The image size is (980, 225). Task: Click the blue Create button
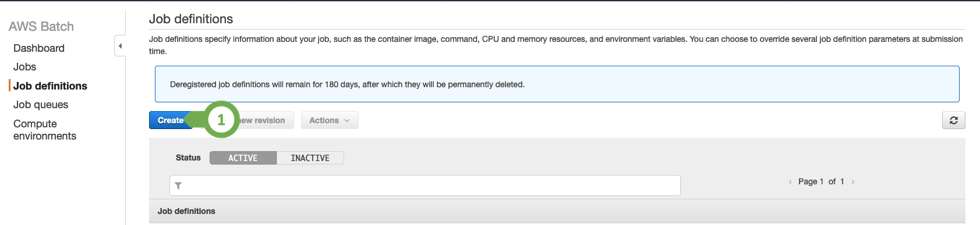point(171,120)
